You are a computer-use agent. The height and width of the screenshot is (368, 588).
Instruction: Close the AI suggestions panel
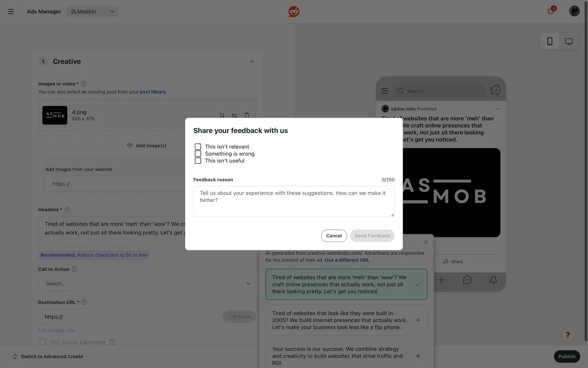click(426, 242)
